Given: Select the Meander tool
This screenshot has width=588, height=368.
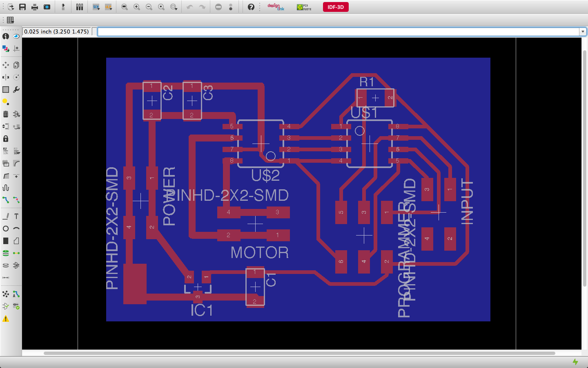Looking at the screenshot, I should pyautogui.click(x=6, y=188).
